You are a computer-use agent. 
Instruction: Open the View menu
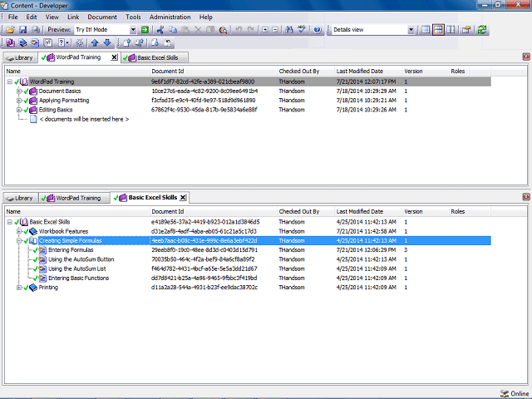[x=52, y=17]
